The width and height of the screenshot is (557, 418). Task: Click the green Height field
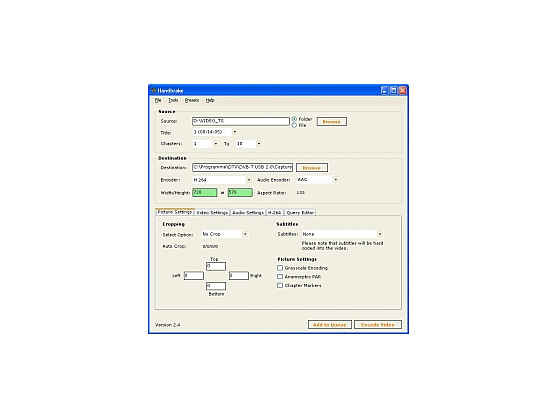point(240,192)
